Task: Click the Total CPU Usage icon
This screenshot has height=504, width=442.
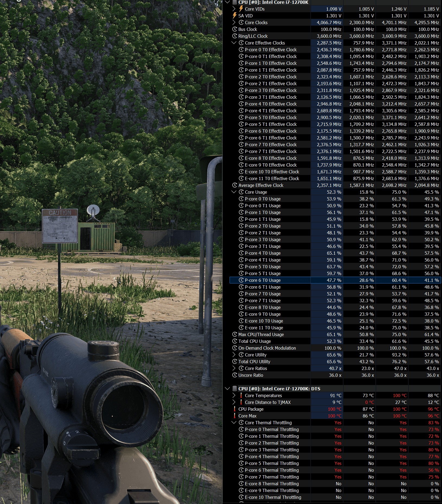Action: click(x=235, y=341)
